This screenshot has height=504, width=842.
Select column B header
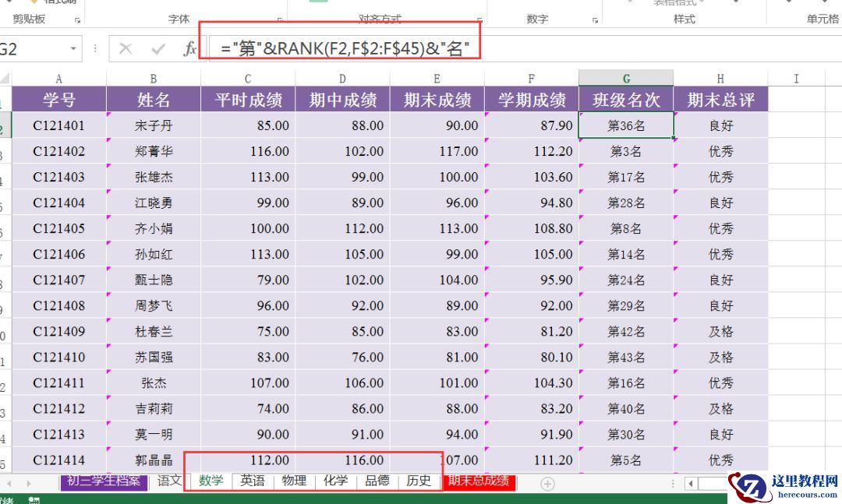[154, 79]
